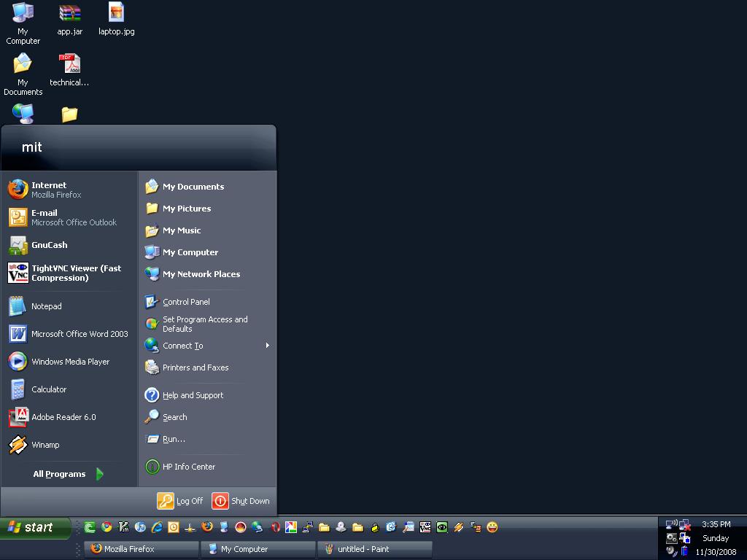Viewport: 747px width, 560px height.
Task: Open E-mail Microsoft Office Outlook entry
Action: pos(69,217)
